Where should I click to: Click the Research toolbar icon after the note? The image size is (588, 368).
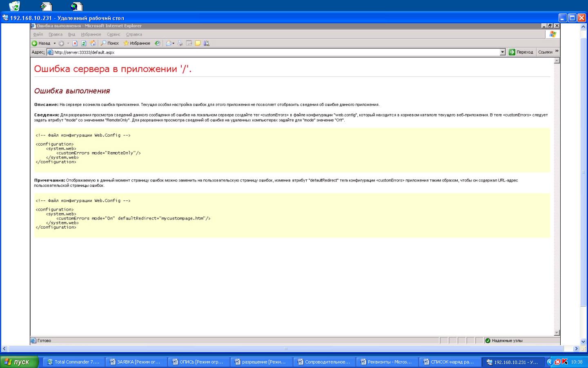click(207, 43)
